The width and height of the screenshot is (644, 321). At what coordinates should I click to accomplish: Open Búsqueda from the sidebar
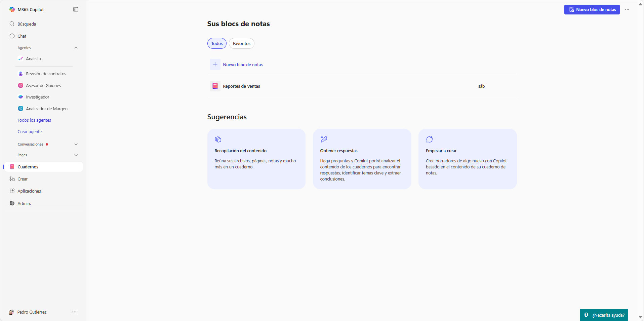(26, 24)
